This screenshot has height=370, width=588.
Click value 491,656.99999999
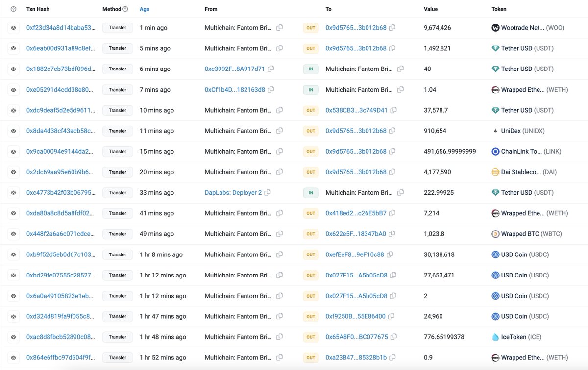(450, 152)
